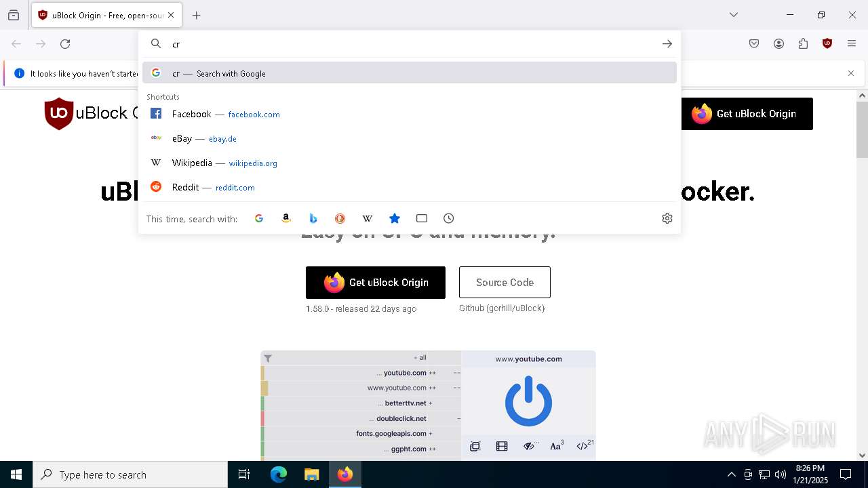Search this time with Wikipedia icon
Screen dimensions: 868x488
click(x=368, y=218)
